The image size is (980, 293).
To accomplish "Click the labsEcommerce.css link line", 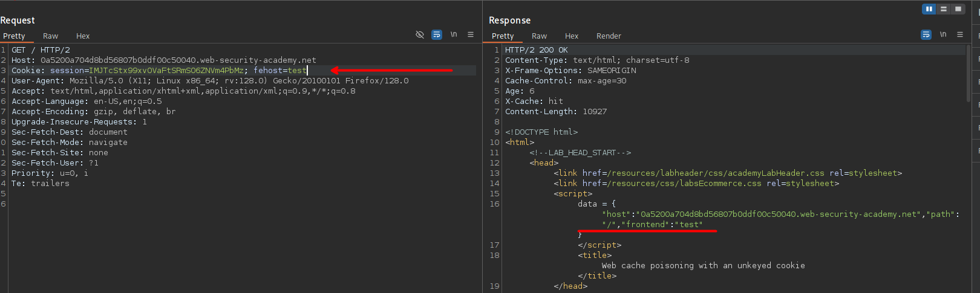I will pyautogui.click(x=696, y=184).
